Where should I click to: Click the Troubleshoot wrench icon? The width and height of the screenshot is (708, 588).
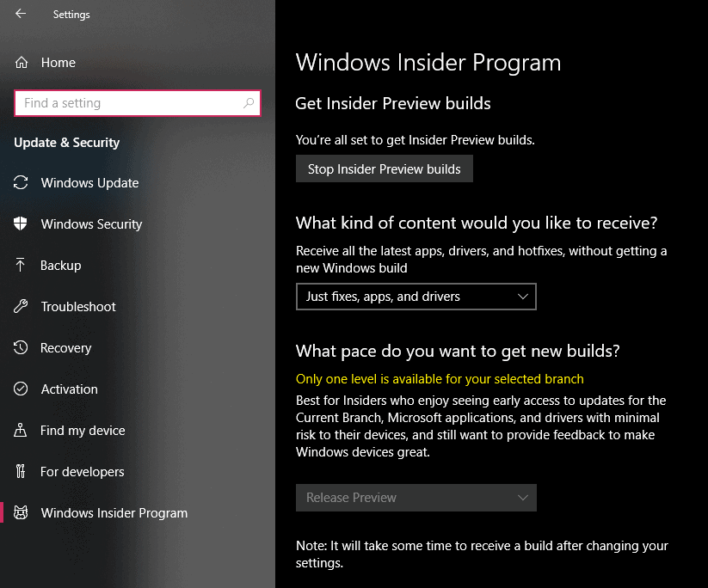pos(21,306)
